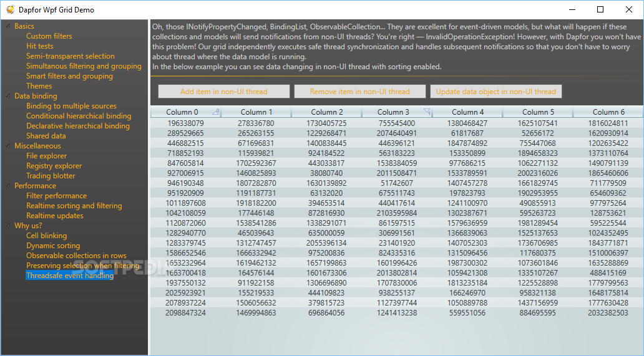The image size is (644, 356).
Task: Collapse the Miscellaneous tree group
Action: coord(8,146)
